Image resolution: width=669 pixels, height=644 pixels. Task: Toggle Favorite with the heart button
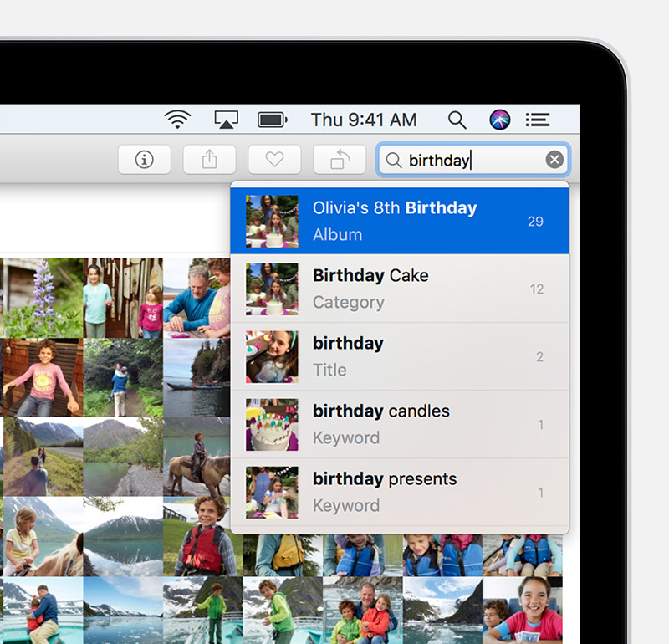click(274, 160)
